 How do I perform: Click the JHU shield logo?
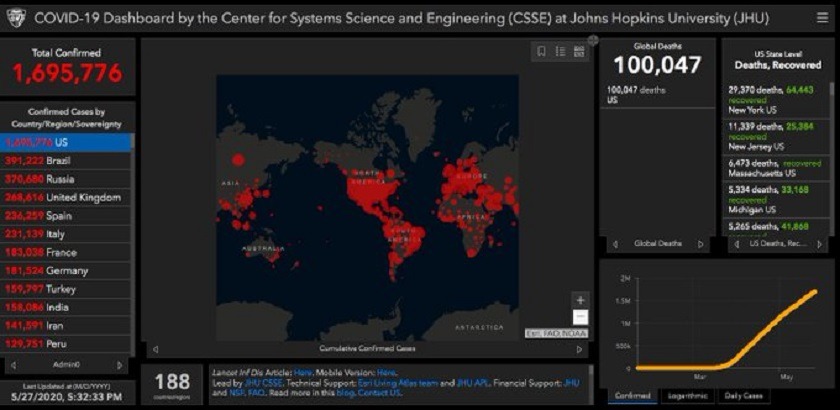coord(16,19)
